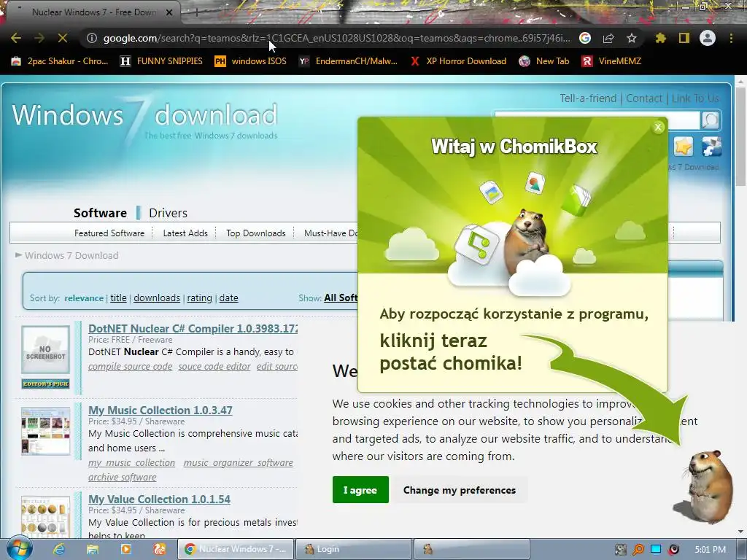Open My Music Collection 1.0.3.47 listing
This screenshot has width=747, height=560.
coord(160,411)
